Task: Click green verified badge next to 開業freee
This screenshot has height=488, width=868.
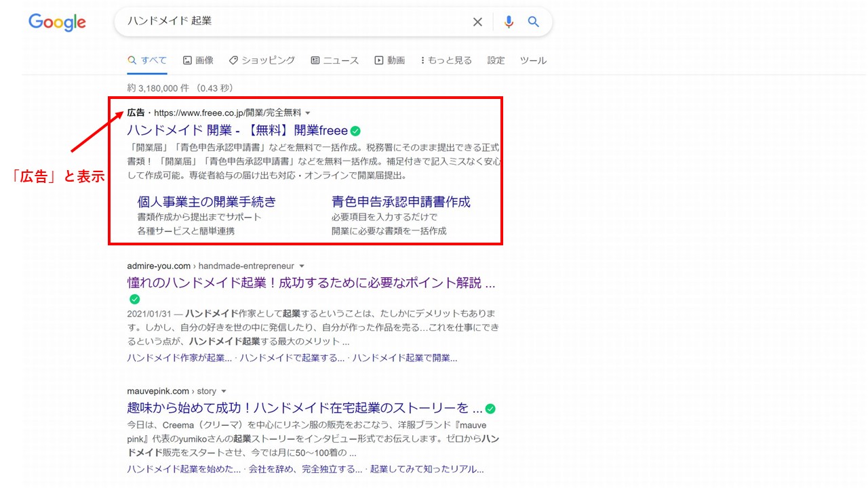Action: [x=355, y=131]
